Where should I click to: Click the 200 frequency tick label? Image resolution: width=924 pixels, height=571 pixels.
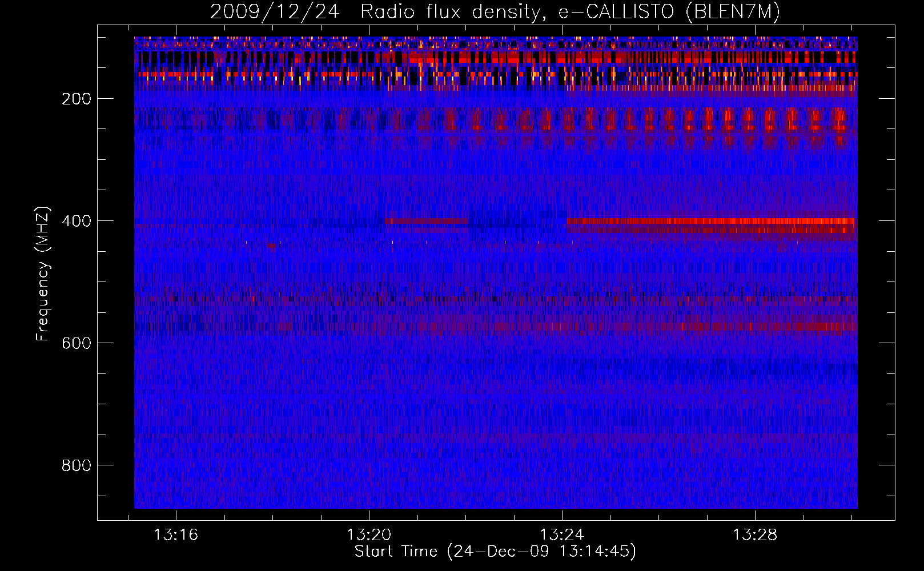77,99
